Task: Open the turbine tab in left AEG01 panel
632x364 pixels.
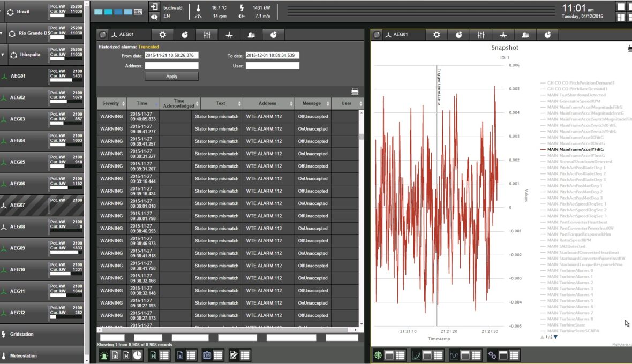Action: 229,35
